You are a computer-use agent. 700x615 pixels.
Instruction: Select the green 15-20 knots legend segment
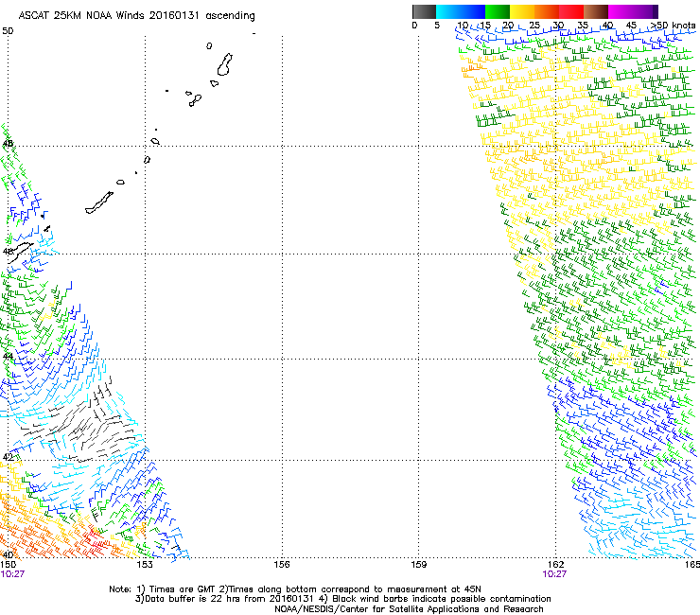498,11
